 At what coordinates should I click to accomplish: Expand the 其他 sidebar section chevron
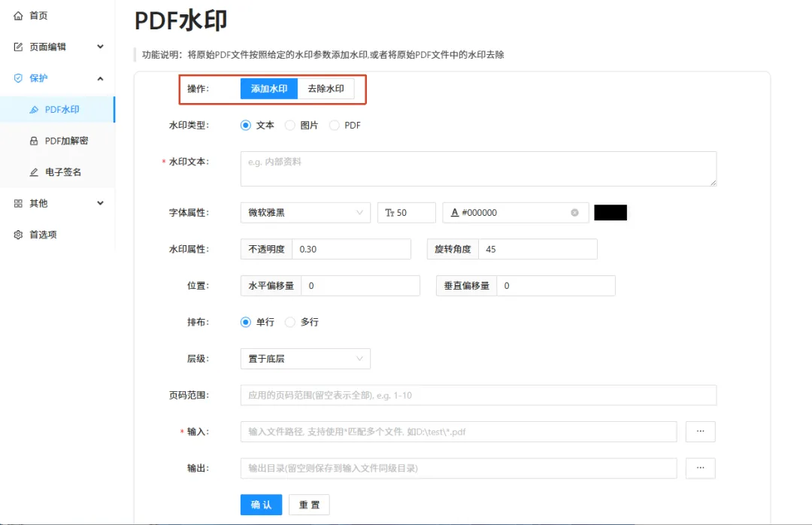point(101,203)
